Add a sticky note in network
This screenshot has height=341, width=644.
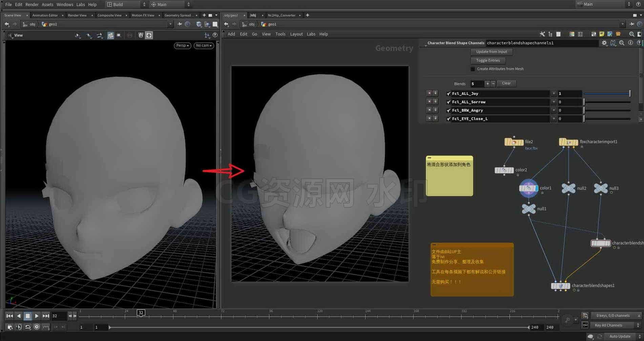pos(602,34)
